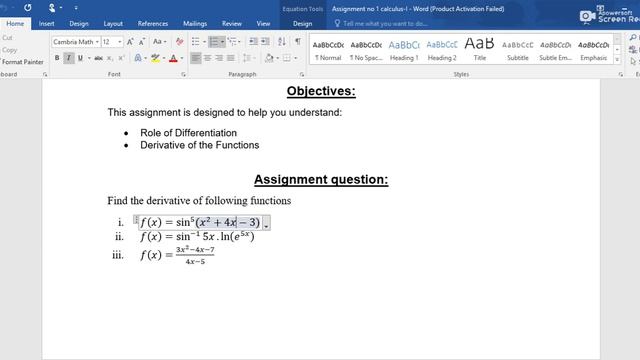Apply the Normal style
Image resolution: width=640 pixels, height=360 pixels.
[x=329, y=51]
